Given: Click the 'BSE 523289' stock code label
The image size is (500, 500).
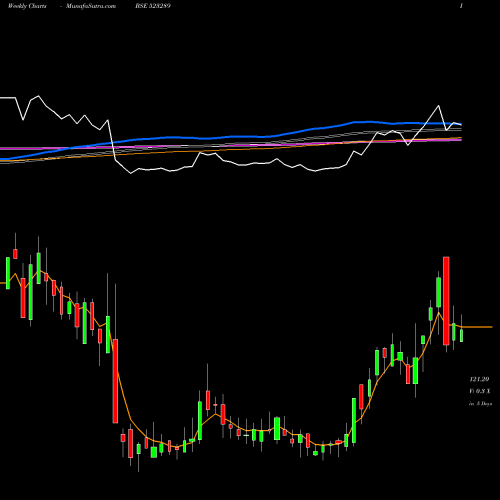Looking at the screenshot, I should point(153,6).
